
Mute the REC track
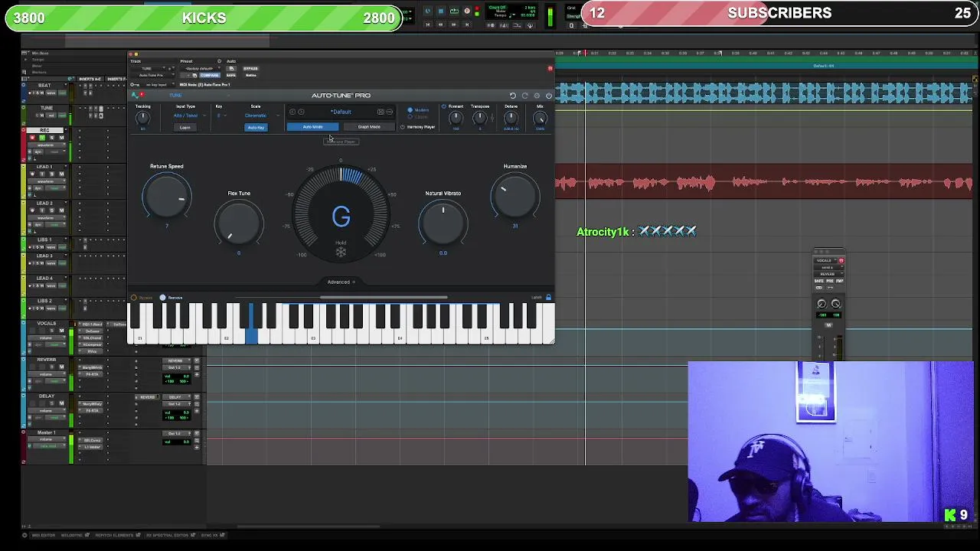(62, 138)
